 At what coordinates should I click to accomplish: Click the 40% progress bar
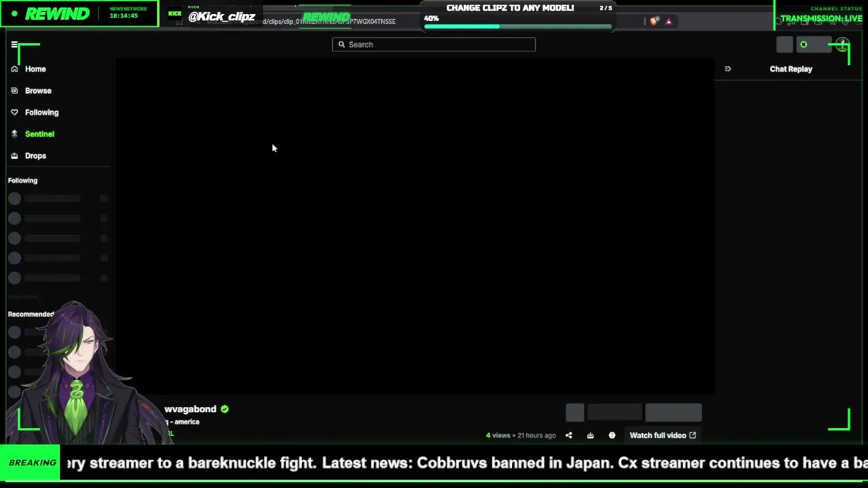pos(519,27)
